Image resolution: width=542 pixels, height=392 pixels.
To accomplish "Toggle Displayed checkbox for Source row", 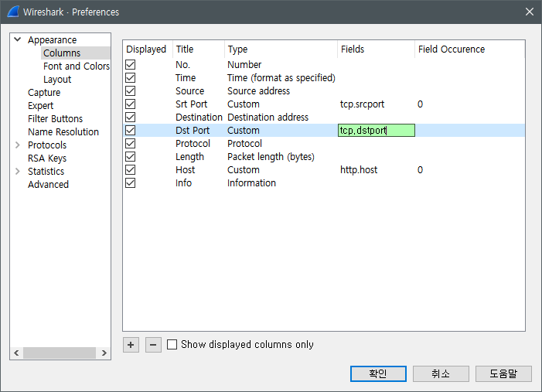I will (131, 91).
